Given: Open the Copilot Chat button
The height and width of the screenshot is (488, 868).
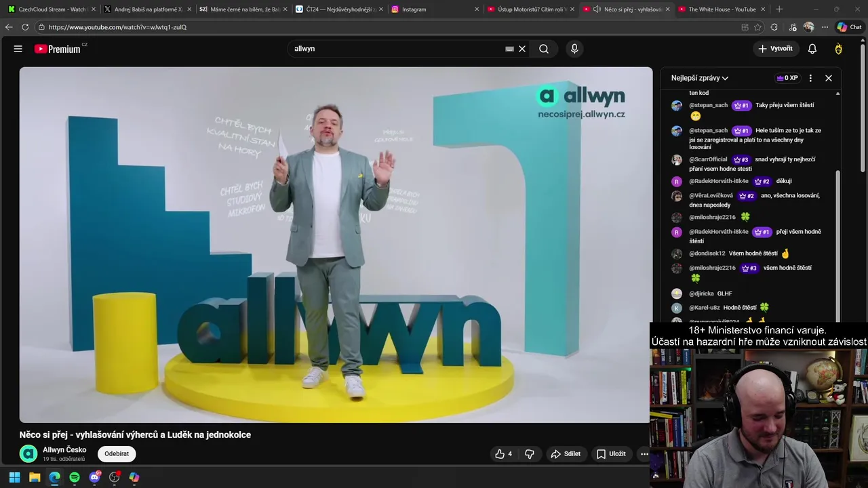Looking at the screenshot, I should 850,27.
